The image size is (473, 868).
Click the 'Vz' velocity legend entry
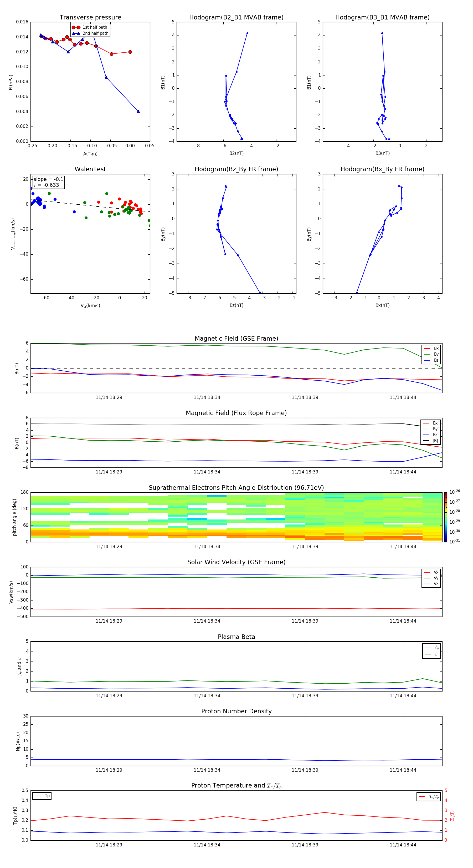(x=431, y=584)
